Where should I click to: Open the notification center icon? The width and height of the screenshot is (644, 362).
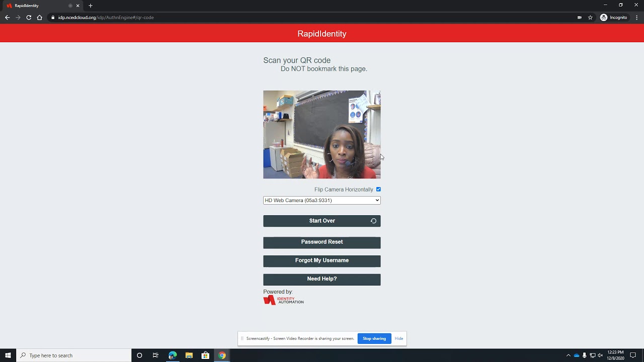(x=633, y=355)
